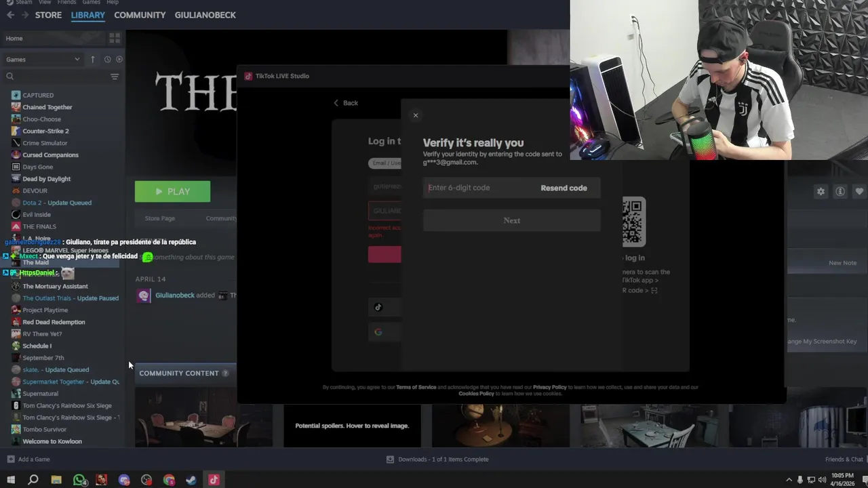The width and height of the screenshot is (868, 488).
Task: Click the Enter 6-digit code field
Action: pos(480,188)
